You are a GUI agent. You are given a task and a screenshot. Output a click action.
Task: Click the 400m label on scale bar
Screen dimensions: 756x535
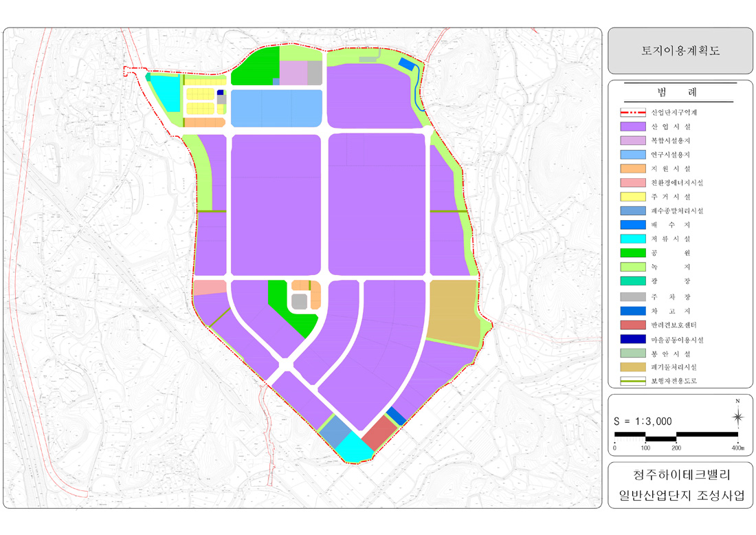click(x=737, y=448)
